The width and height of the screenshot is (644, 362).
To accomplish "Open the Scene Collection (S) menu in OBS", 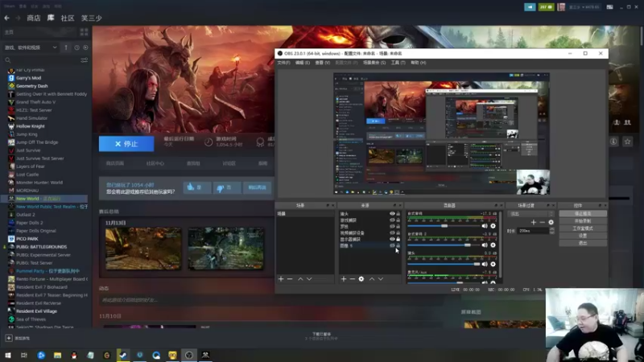I will point(374,63).
